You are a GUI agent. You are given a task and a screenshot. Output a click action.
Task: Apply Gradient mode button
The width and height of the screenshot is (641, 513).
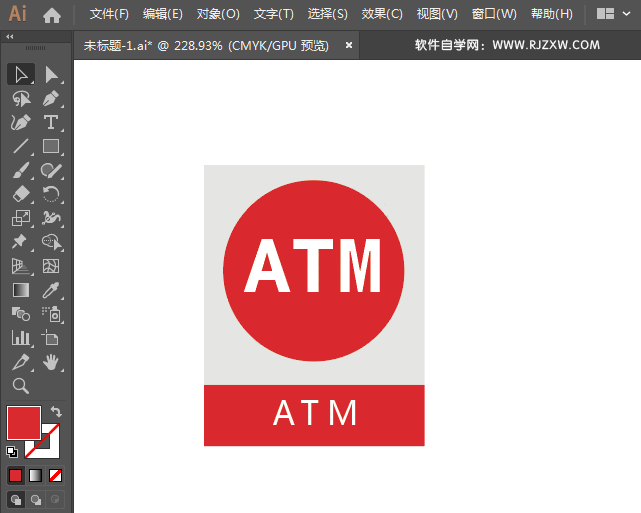pyautogui.click(x=36, y=475)
